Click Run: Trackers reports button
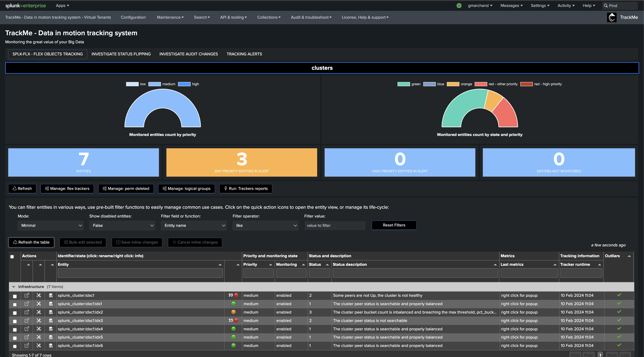 point(246,189)
